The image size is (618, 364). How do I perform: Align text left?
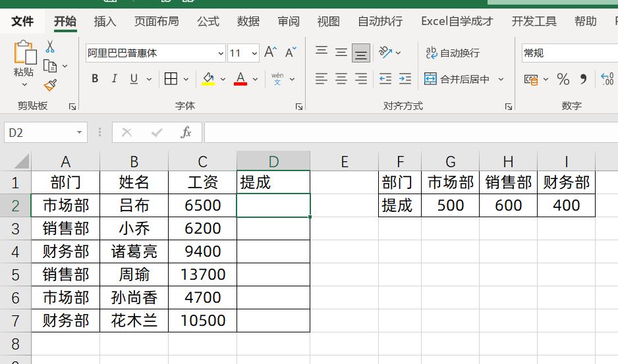pos(322,79)
